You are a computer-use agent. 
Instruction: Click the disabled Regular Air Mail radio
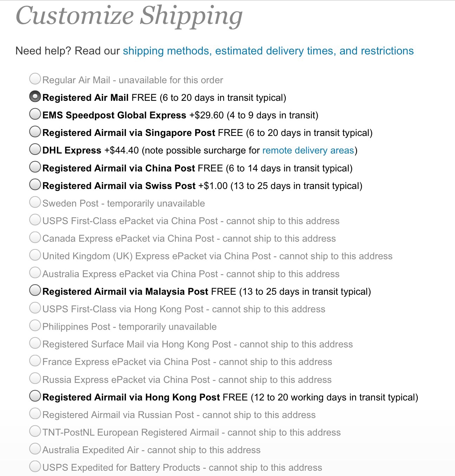coord(35,79)
